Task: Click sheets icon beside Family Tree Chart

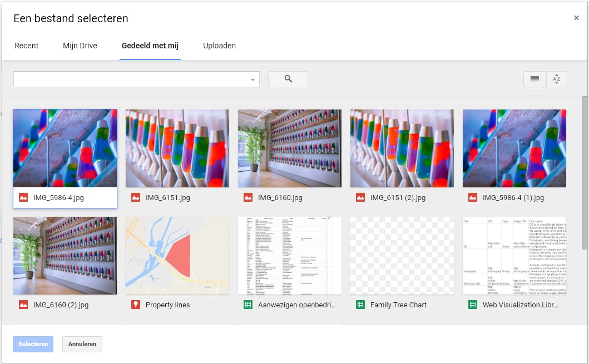Action: [x=360, y=305]
